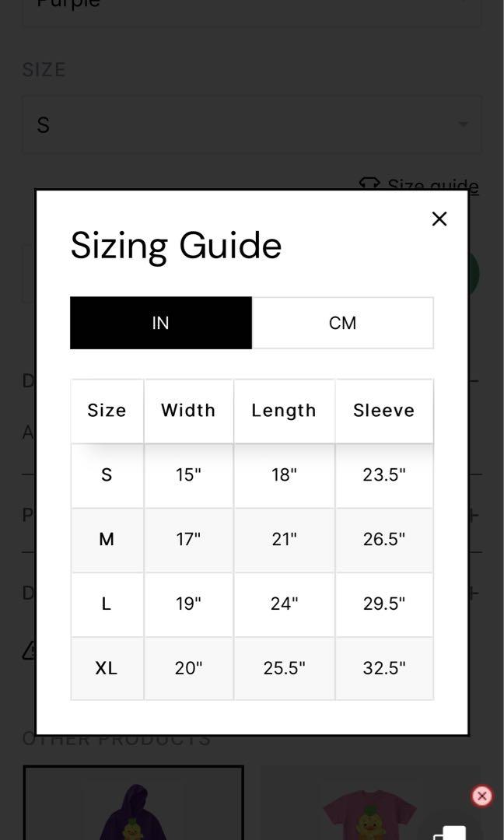Open the white floating widget icon at bottom
This screenshot has width=504, height=840.
pos(449,833)
